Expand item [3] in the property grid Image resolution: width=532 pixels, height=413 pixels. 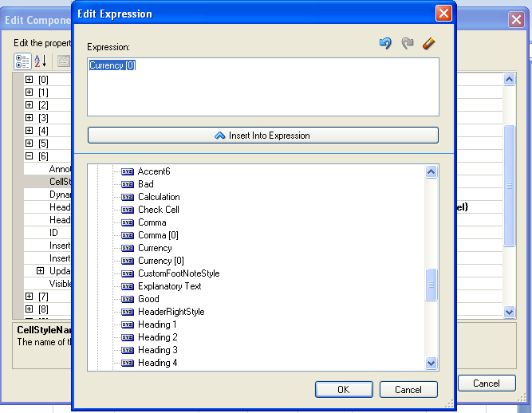tap(30, 118)
